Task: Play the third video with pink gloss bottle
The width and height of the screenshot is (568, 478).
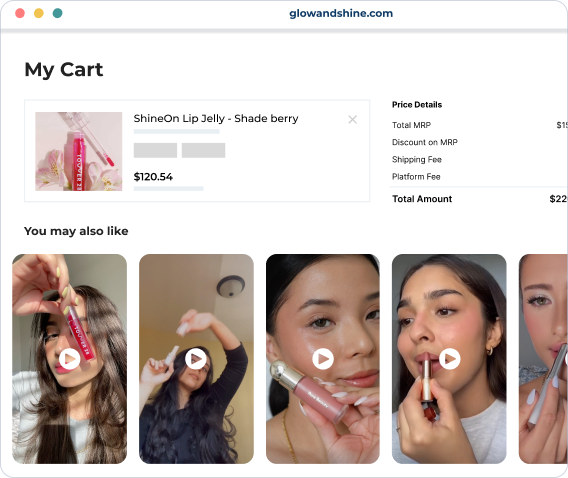Action: coord(323,358)
